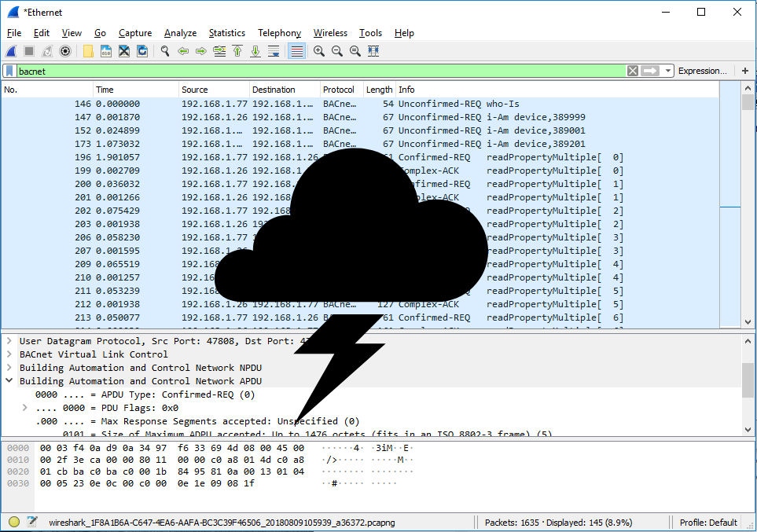The width and height of the screenshot is (757, 532).
Task: Open the Wireless menu
Action: coord(330,33)
